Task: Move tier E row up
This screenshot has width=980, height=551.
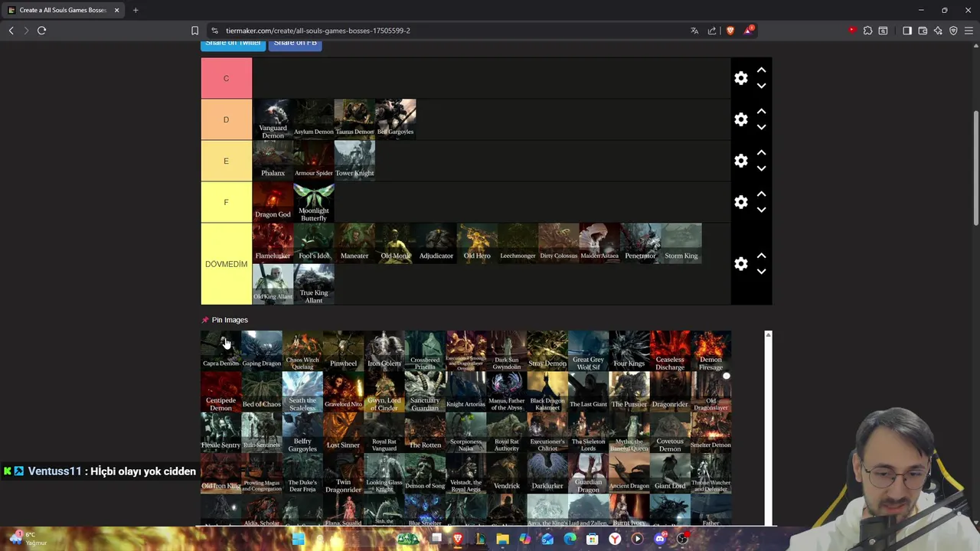Action: 761,152
